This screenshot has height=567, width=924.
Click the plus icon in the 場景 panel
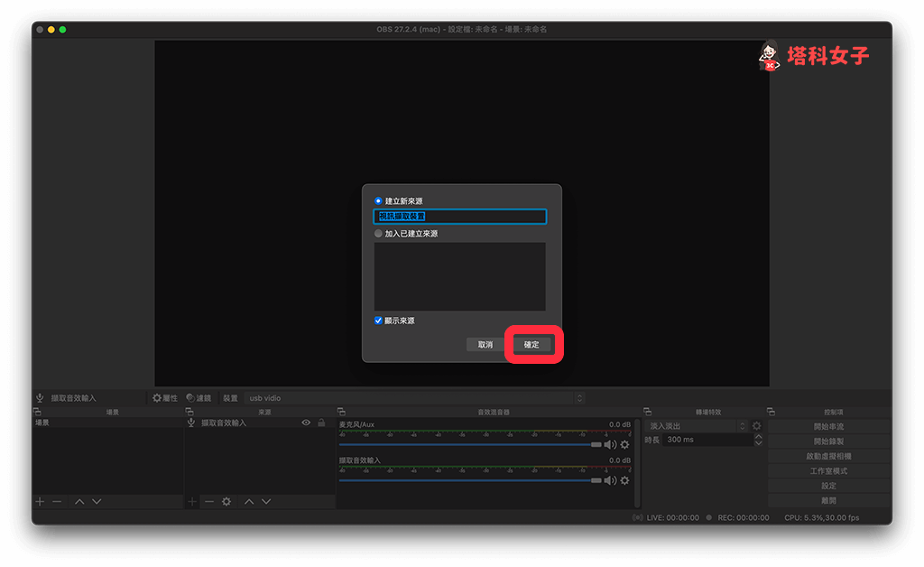click(40, 501)
